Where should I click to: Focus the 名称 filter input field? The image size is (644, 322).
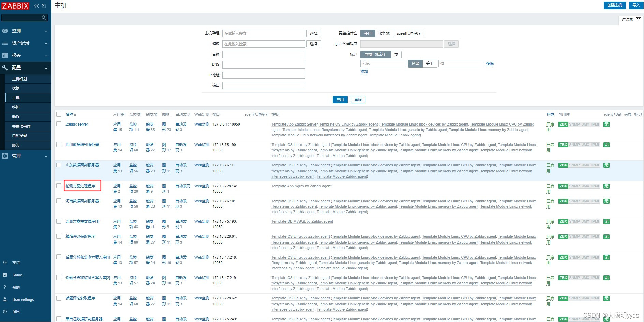pyautogui.click(x=264, y=54)
